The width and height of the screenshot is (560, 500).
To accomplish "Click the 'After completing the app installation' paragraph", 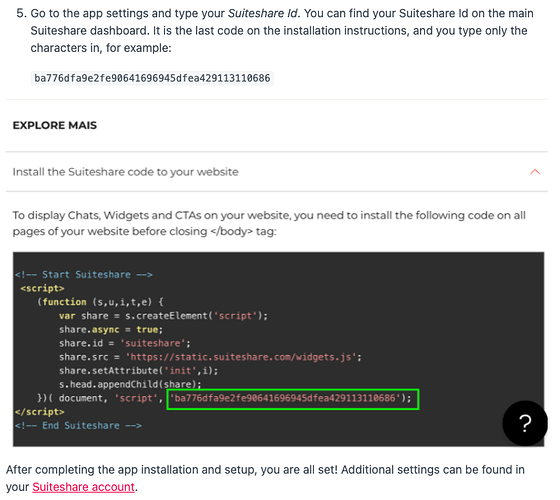I will pyautogui.click(x=265, y=478).
